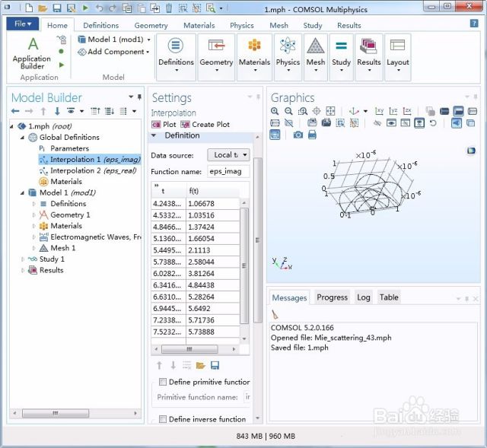
Task: Switch to the Log tab
Action: pos(364,297)
